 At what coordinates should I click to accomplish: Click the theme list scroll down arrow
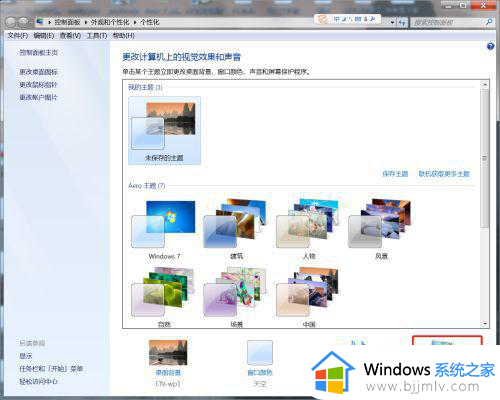(x=485, y=324)
